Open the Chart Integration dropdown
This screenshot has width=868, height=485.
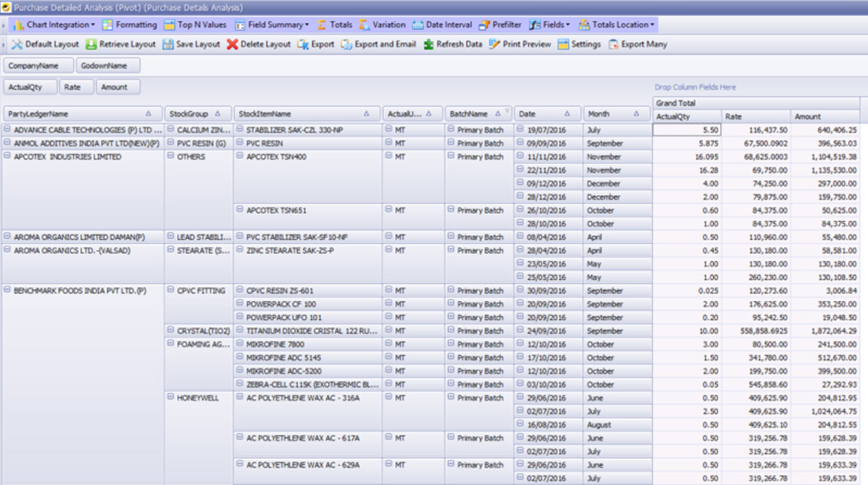(x=55, y=24)
